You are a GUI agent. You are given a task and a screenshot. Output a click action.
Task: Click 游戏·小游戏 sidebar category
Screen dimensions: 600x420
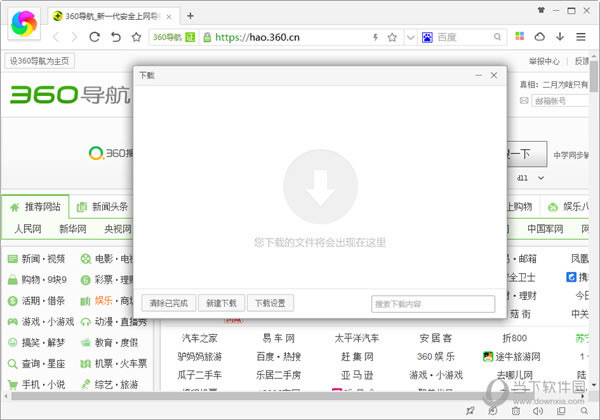click(x=41, y=322)
